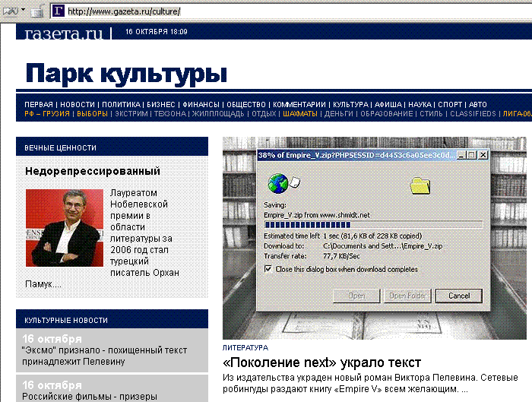
Task: Close the download dialog with the X button
Action: click(482, 155)
